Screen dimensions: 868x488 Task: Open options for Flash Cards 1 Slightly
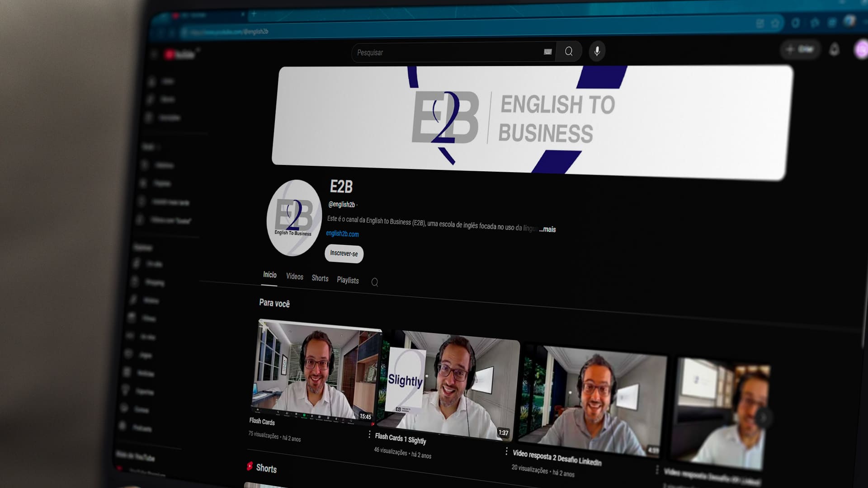click(506, 451)
